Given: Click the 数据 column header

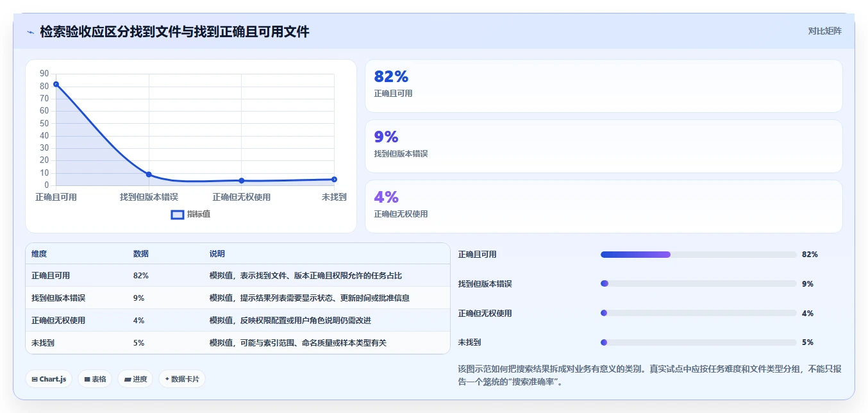Looking at the screenshot, I should point(141,254).
